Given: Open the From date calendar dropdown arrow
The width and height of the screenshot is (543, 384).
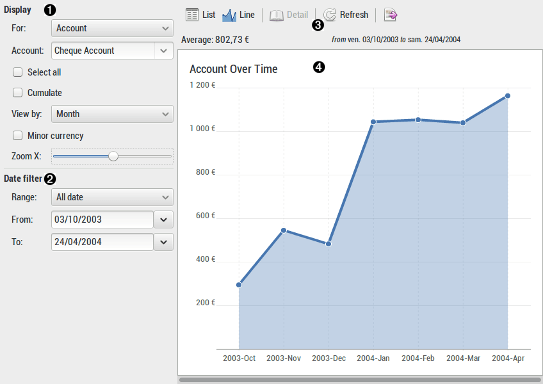Looking at the screenshot, I should click(163, 220).
